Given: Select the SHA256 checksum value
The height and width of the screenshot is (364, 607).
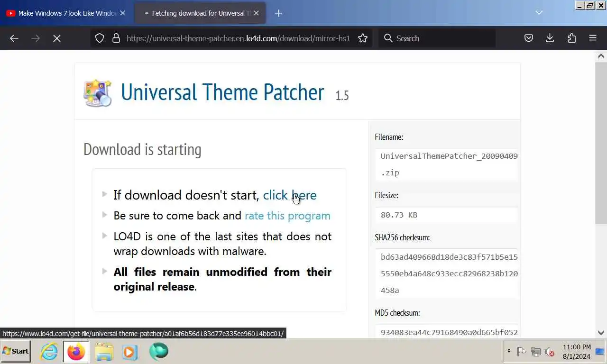Looking at the screenshot, I should (449, 273).
